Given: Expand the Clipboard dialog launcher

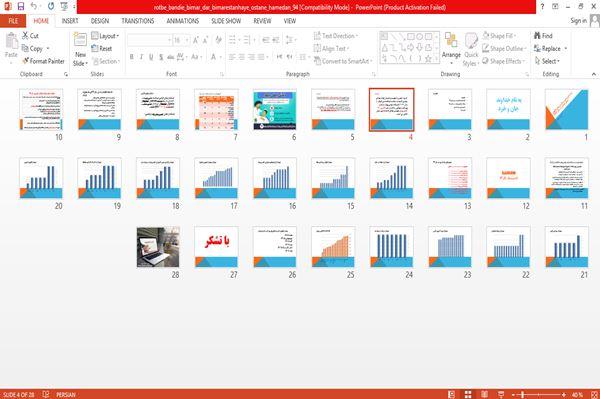Looking at the screenshot, I should [x=66, y=74].
